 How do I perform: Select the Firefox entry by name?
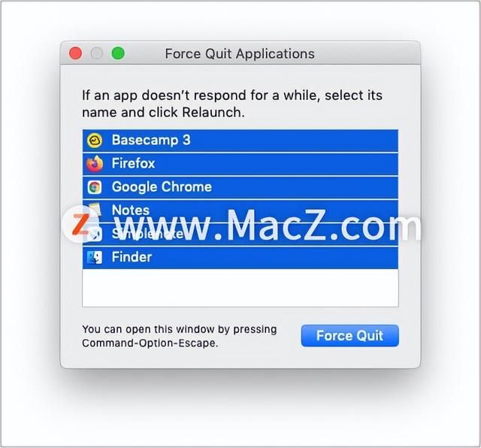tap(134, 163)
